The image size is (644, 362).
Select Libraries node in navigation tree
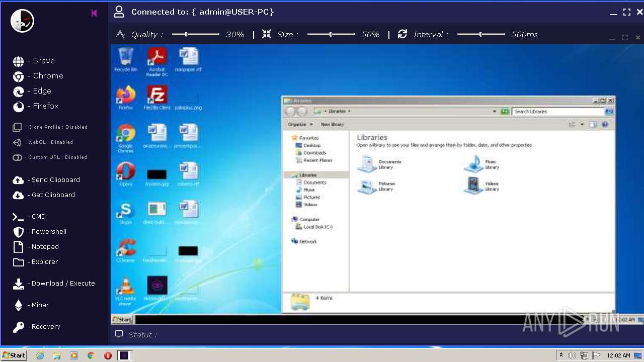coord(316,175)
